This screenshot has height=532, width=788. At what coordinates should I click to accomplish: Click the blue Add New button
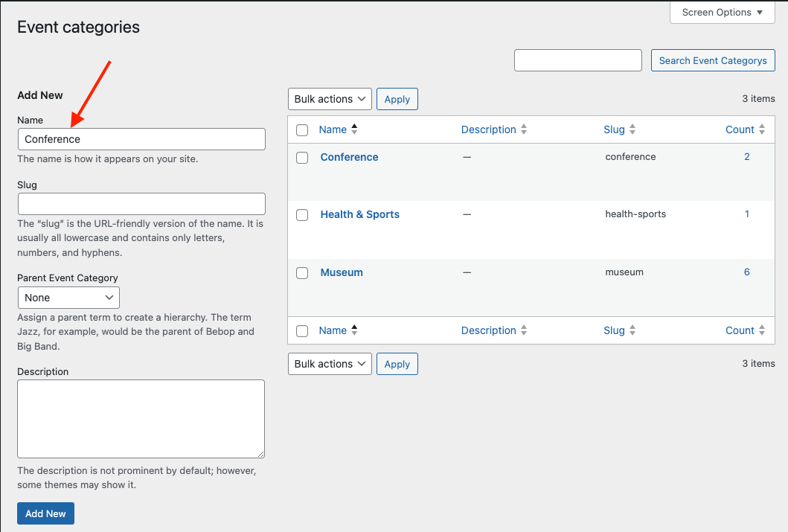point(45,513)
